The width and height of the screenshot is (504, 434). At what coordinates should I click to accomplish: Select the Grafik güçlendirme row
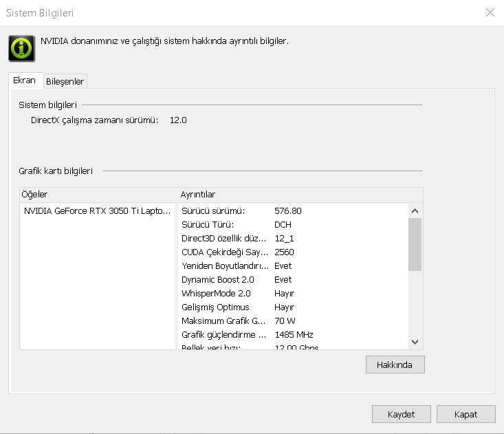pos(293,335)
